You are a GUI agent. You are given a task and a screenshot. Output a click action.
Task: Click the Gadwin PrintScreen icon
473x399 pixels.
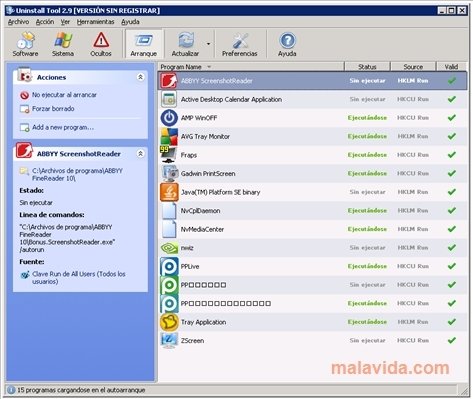(169, 174)
